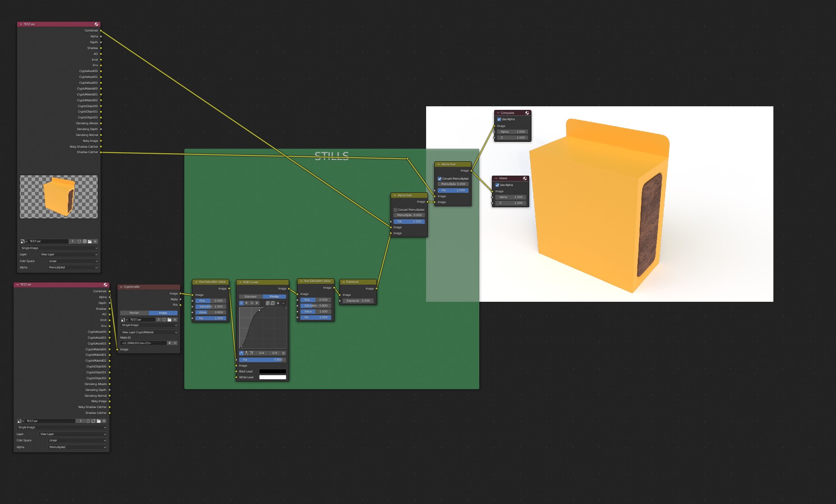Toggle clipping dot in RGB Curves
836x504 pixels.
pos(278,303)
